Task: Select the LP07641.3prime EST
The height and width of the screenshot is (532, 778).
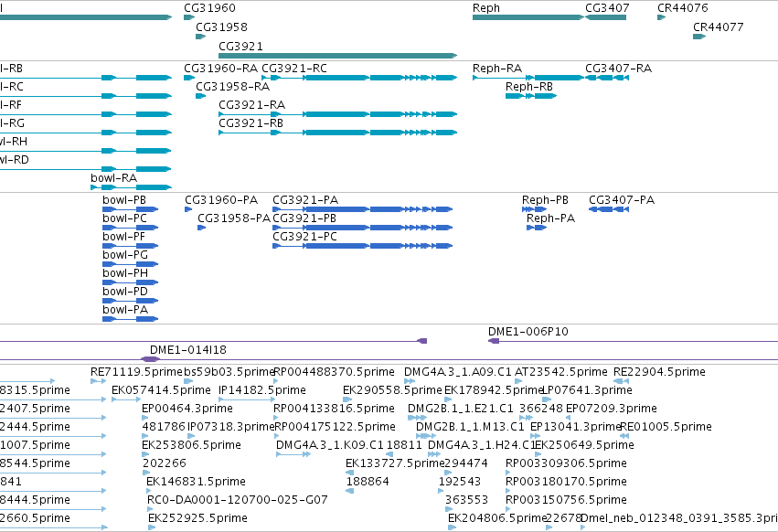Action: [547, 399]
